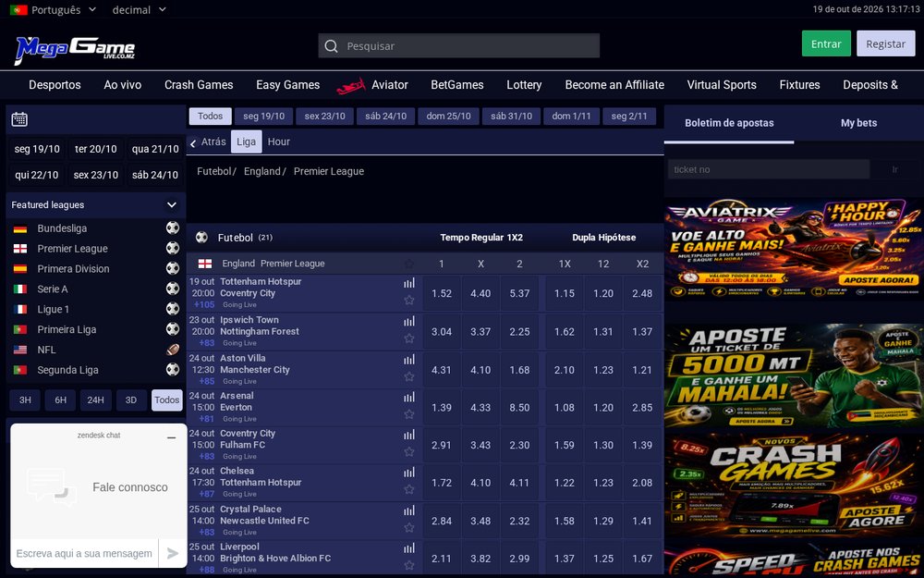Open the Virtual Sports menu

point(722,85)
